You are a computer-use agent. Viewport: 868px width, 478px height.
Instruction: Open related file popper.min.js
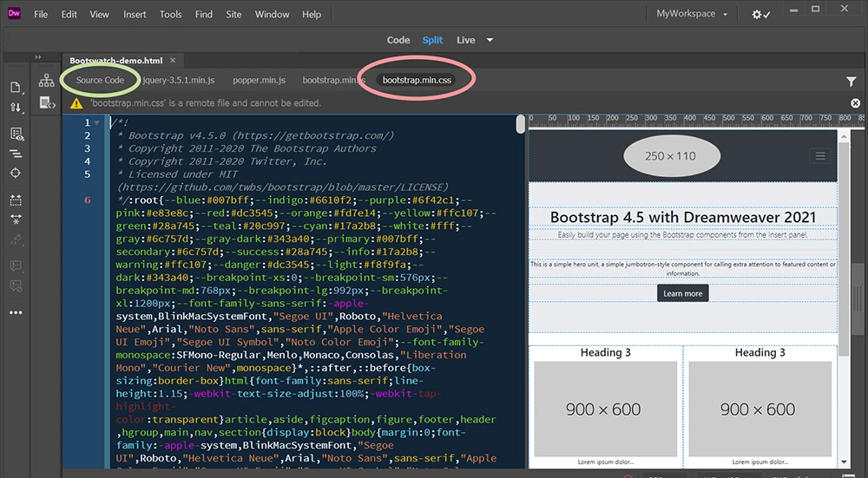click(259, 80)
